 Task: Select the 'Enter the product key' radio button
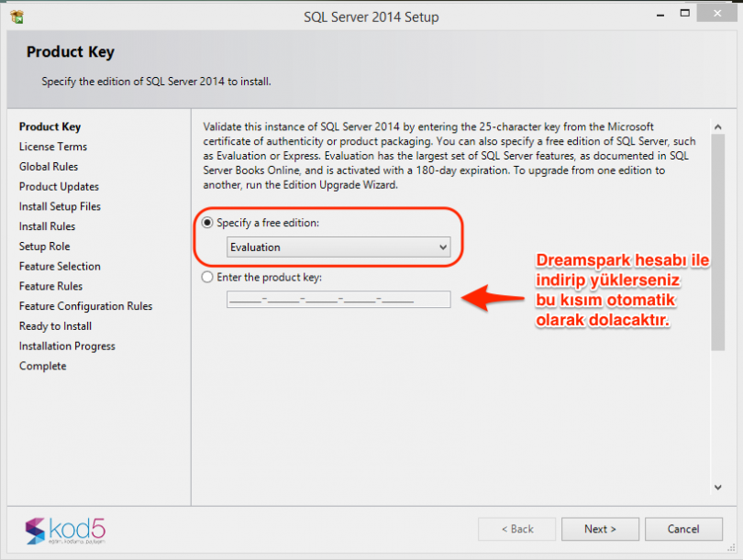pos(206,279)
